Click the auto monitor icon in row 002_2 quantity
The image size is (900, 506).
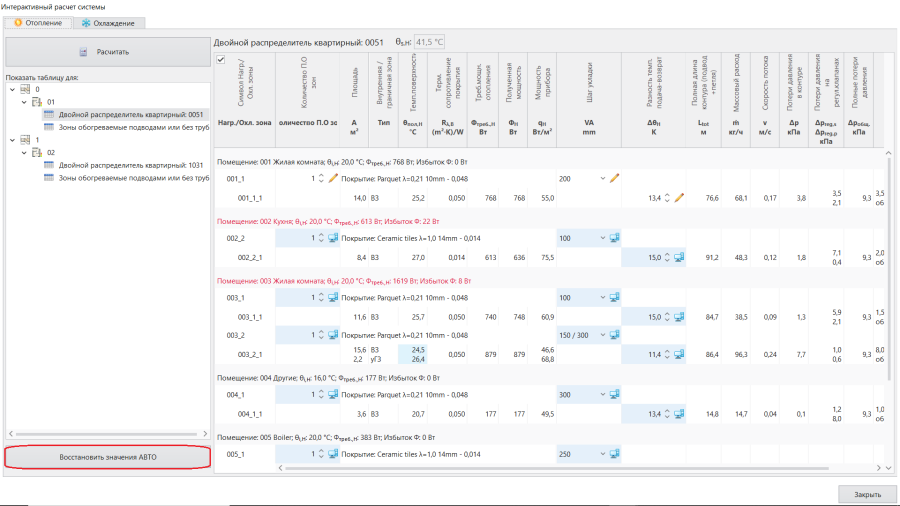coord(333,238)
